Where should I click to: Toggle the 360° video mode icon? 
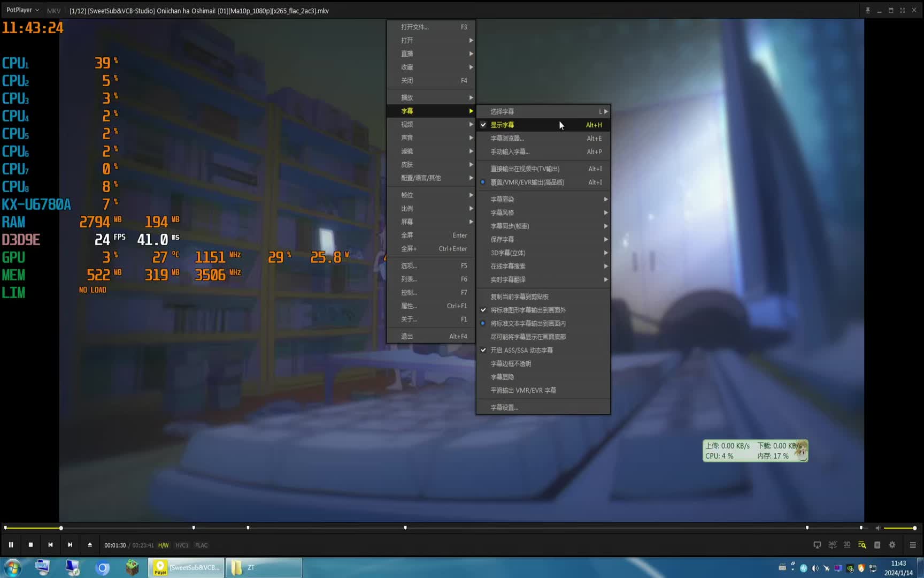click(x=832, y=545)
